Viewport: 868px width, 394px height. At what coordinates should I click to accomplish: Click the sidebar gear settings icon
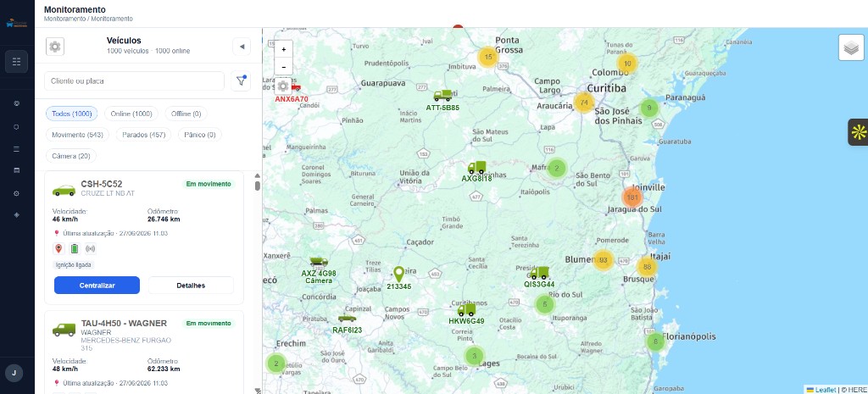(x=17, y=193)
